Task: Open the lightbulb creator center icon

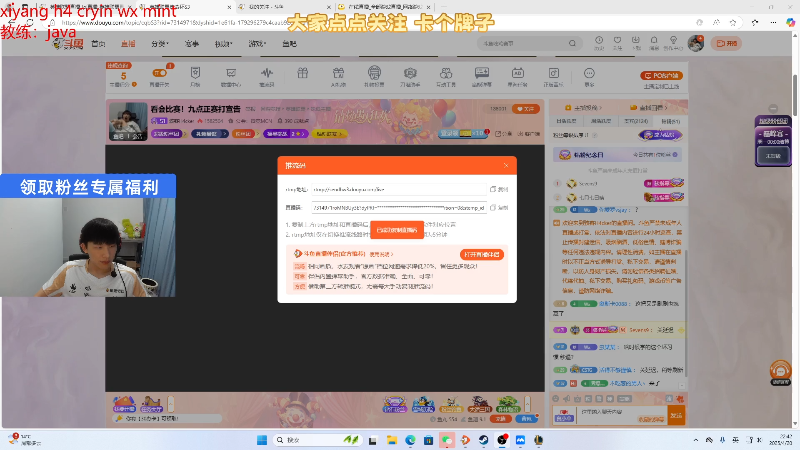Action: click(x=673, y=42)
